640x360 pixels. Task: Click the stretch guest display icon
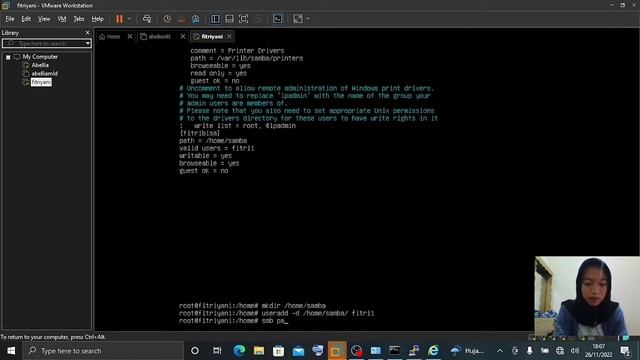[298, 19]
